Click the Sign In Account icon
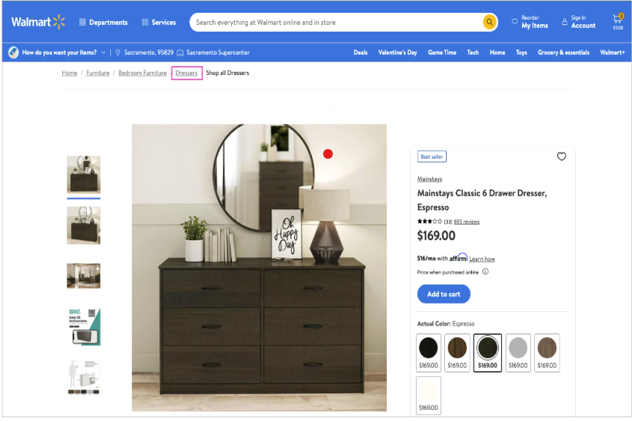The image size is (632, 421). click(x=564, y=22)
